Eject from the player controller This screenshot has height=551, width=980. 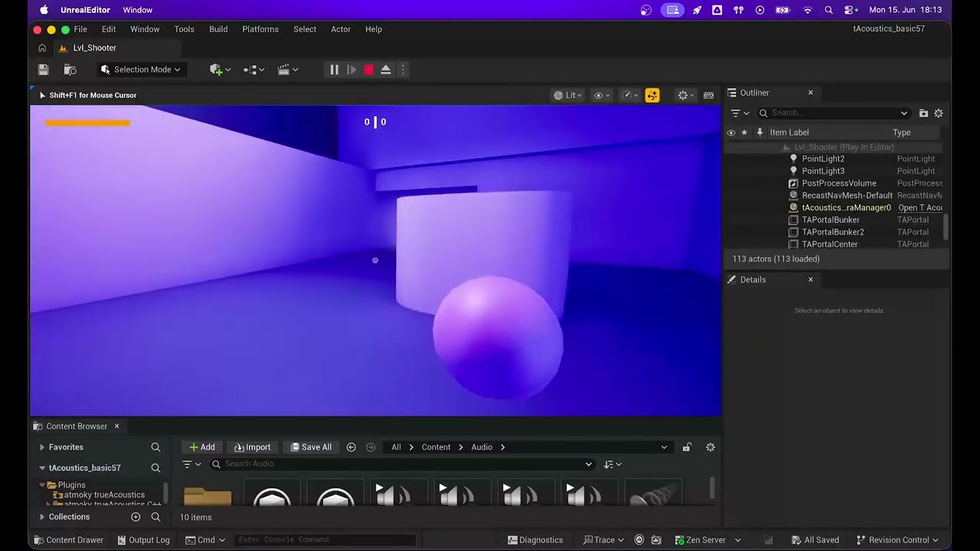pyautogui.click(x=386, y=70)
